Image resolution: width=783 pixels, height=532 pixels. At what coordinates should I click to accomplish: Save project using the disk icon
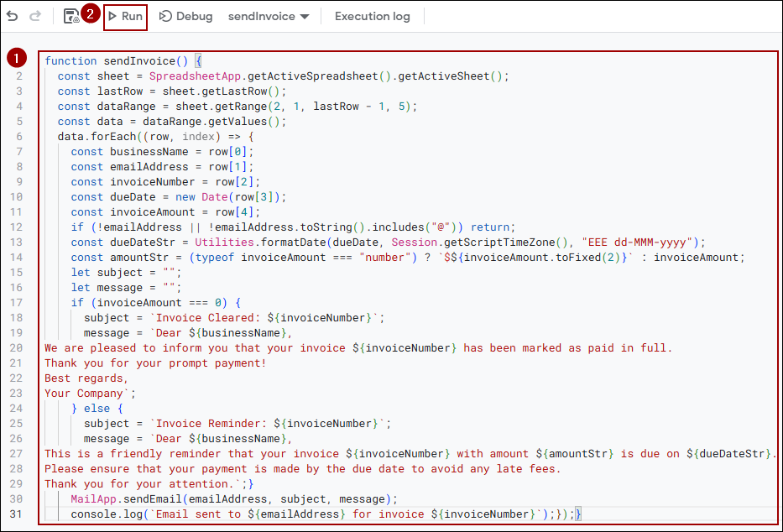71,16
